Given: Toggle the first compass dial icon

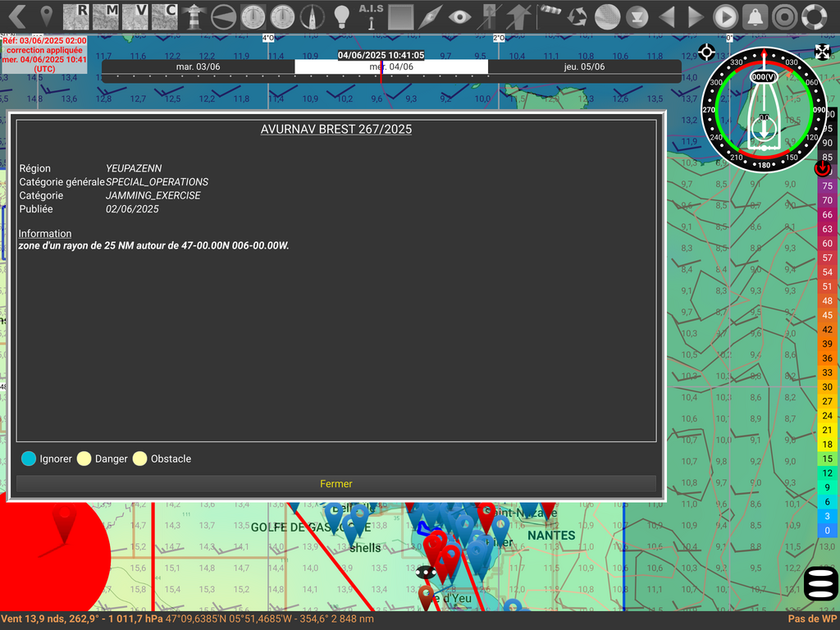Looking at the screenshot, I should coord(253,16).
